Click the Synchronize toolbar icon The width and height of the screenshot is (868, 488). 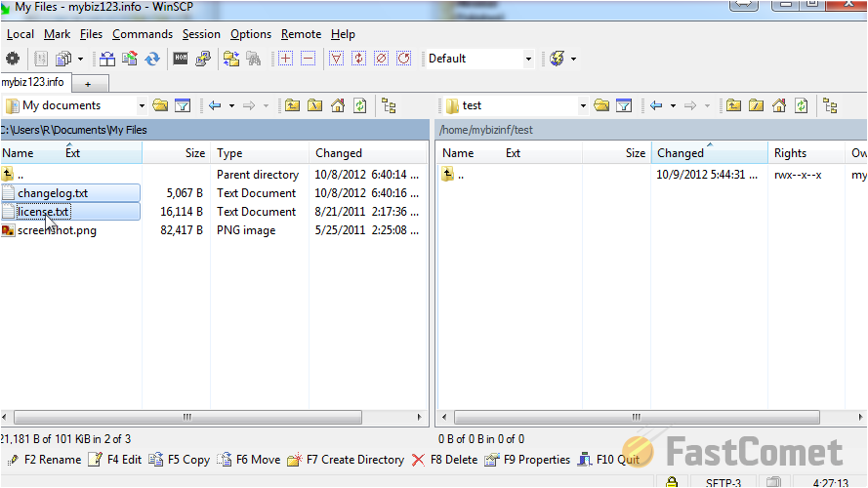tap(130, 59)
